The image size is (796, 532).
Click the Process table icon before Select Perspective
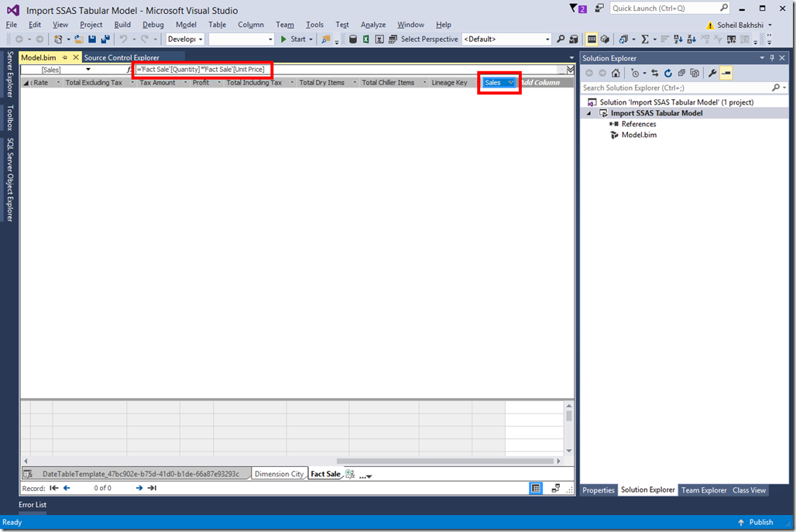393,39
